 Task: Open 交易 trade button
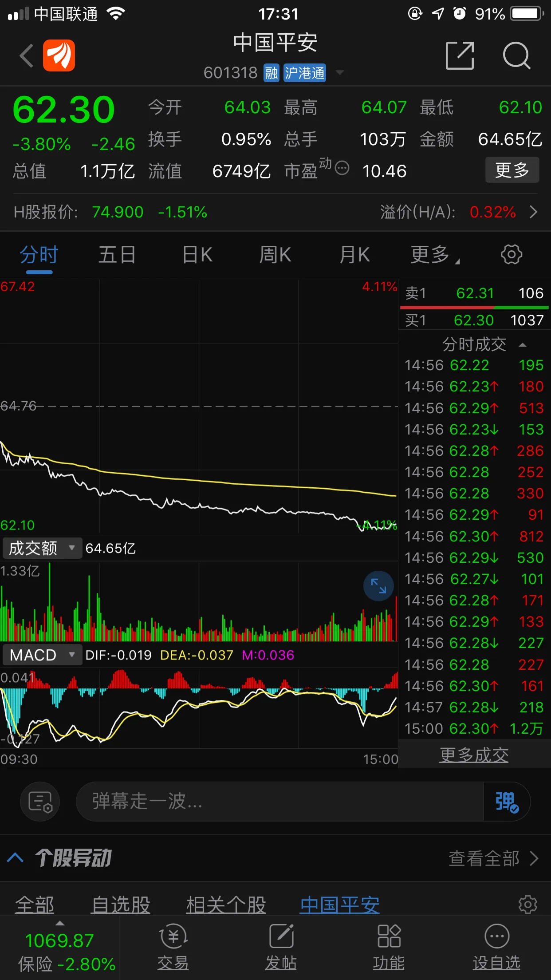click(173, 948)
